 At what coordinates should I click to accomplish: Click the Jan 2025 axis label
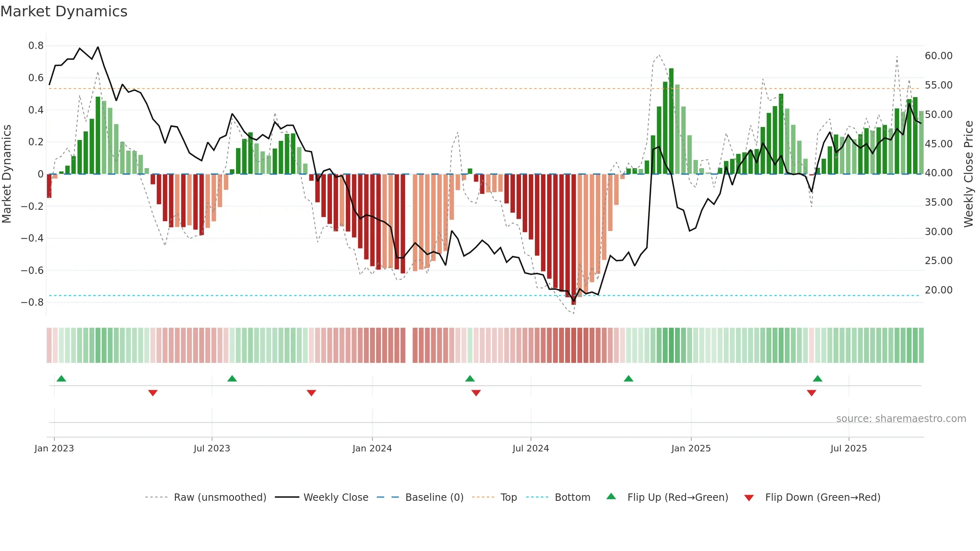coord(691,448)
